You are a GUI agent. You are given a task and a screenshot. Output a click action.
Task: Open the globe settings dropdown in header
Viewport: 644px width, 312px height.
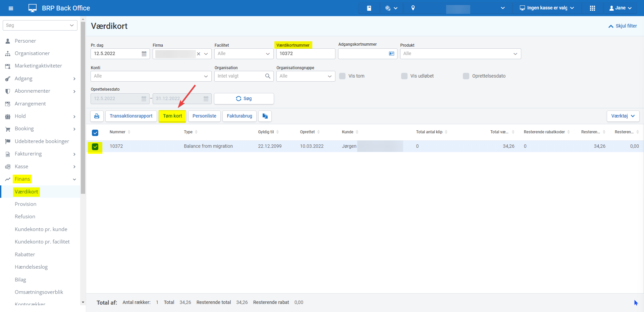pyautogui.click(x=391, y=8)
